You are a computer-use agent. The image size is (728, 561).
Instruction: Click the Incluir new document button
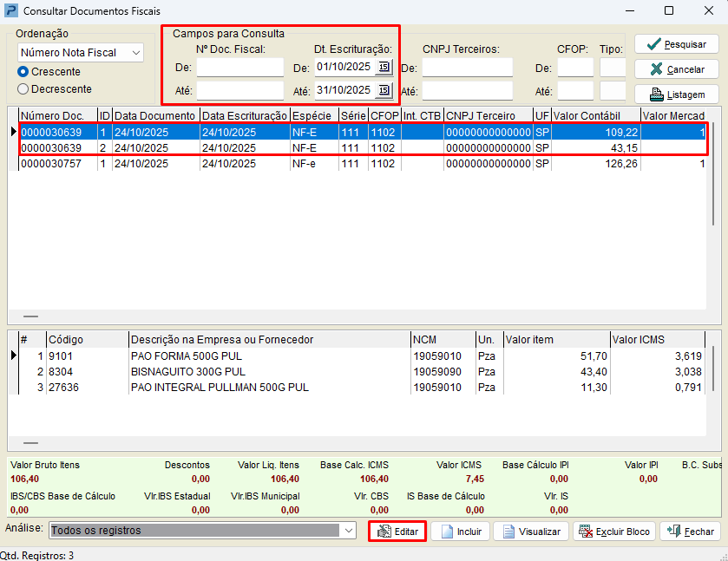(460, 532)
